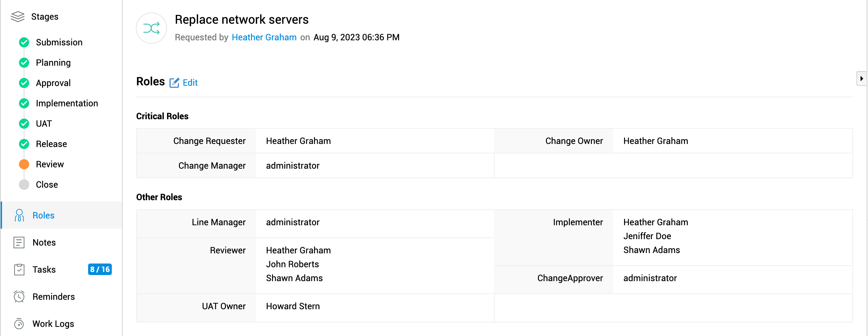
Task: Click the 8 / 16 tasks progress badge
Action: (100, 270)
